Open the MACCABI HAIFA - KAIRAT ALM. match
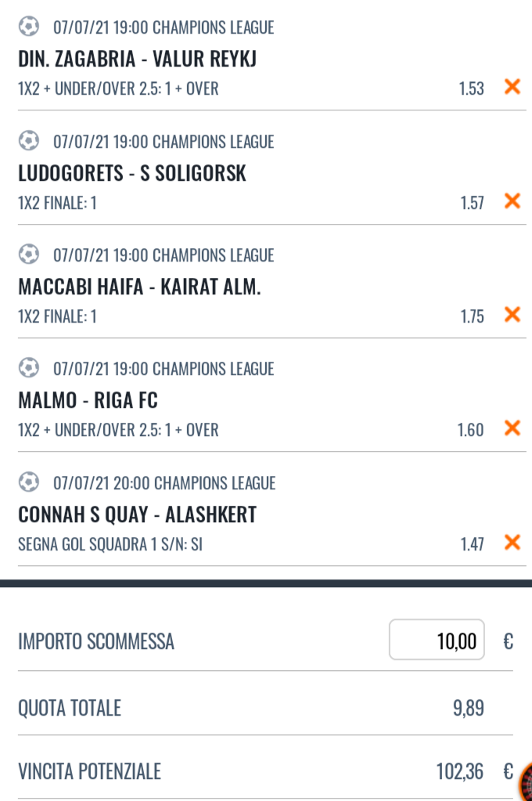 [139, 287]
